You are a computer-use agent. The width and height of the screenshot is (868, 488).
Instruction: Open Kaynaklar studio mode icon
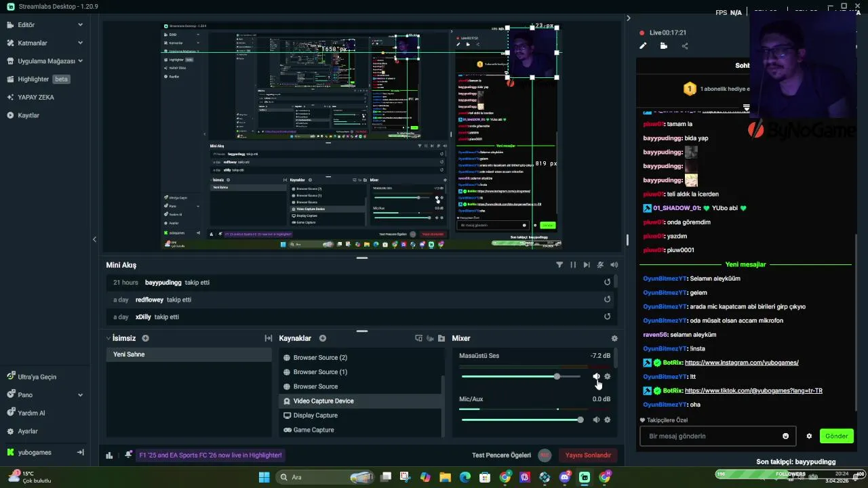418,338
